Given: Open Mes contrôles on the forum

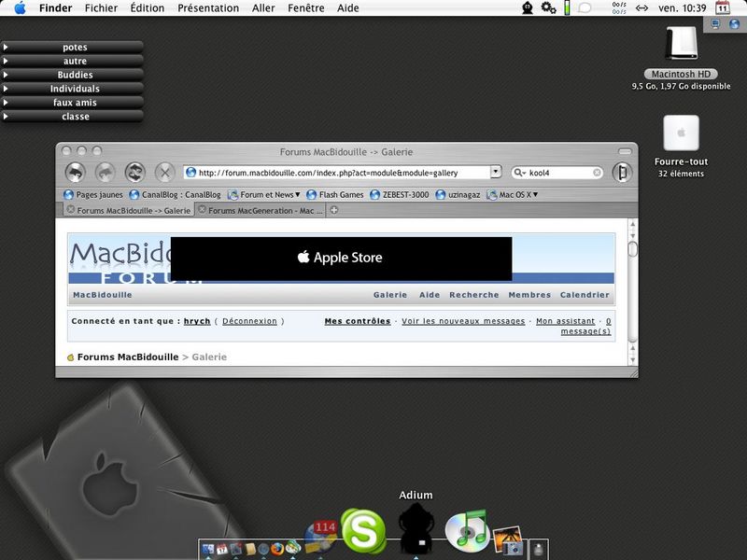Looking at the screenshot, I should pyautogui.click(x=358, y=321).
